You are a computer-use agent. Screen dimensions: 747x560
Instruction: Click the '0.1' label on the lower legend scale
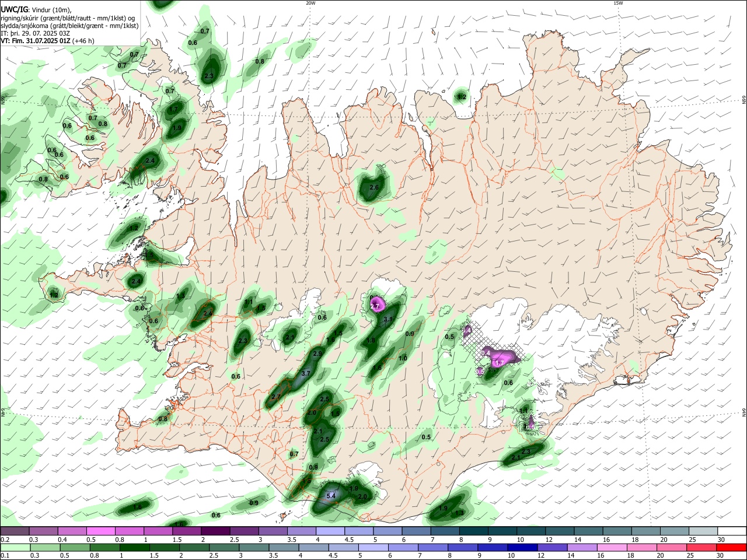[4, 556]
